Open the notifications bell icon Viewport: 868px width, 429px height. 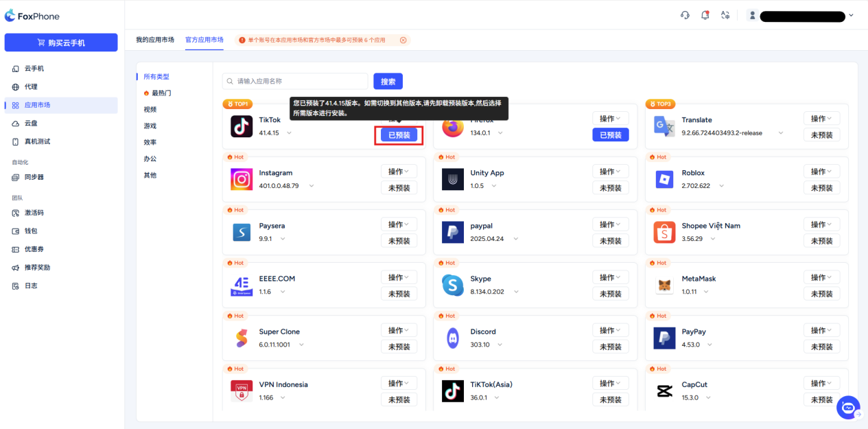pyautogui.click(x=705, y=15)
